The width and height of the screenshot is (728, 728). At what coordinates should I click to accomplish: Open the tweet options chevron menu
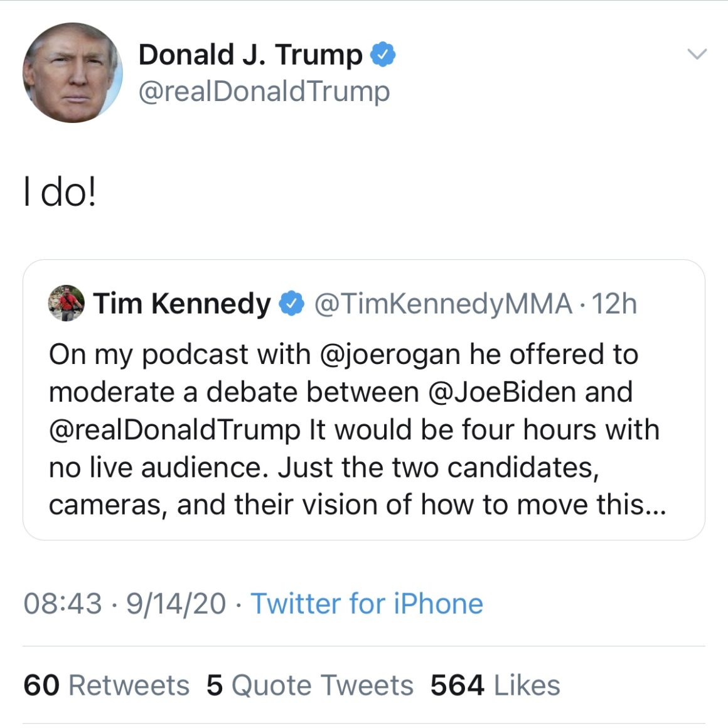tap(697, 54)
